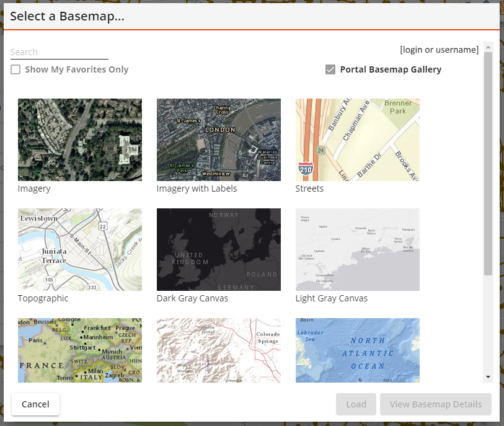Screen dimensions: 504x426
Task: Uncheck Portal Basemap Gallery checkbox
Action: [x=330, y=69]
